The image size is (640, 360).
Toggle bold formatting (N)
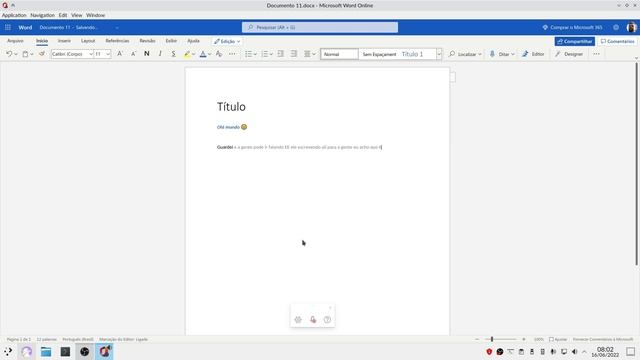click(x=147, y=54)
